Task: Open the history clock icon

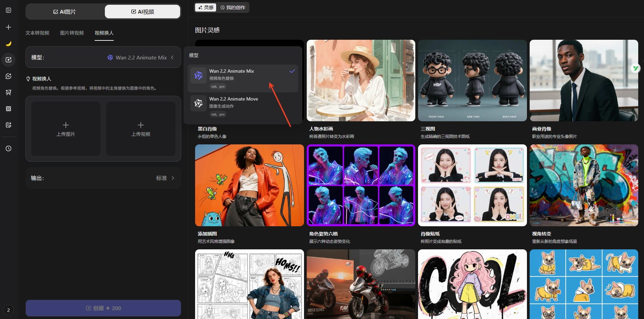Action: [9, 148]
